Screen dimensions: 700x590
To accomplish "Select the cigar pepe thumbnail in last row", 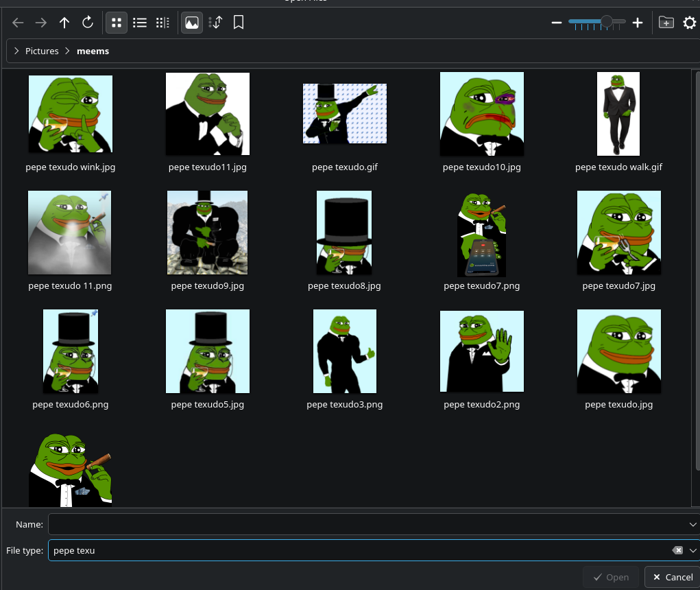I will [71, 469].
